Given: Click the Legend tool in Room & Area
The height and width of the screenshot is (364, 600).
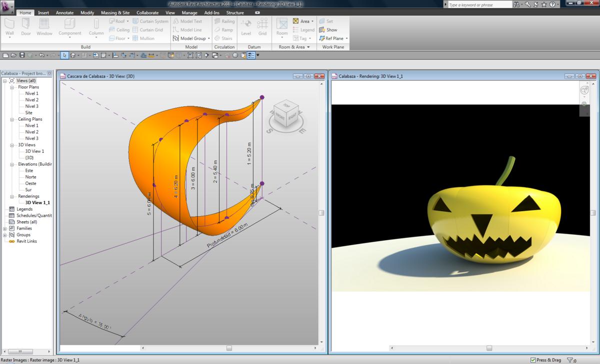Looking at the screenshot, I should (303, 30).
